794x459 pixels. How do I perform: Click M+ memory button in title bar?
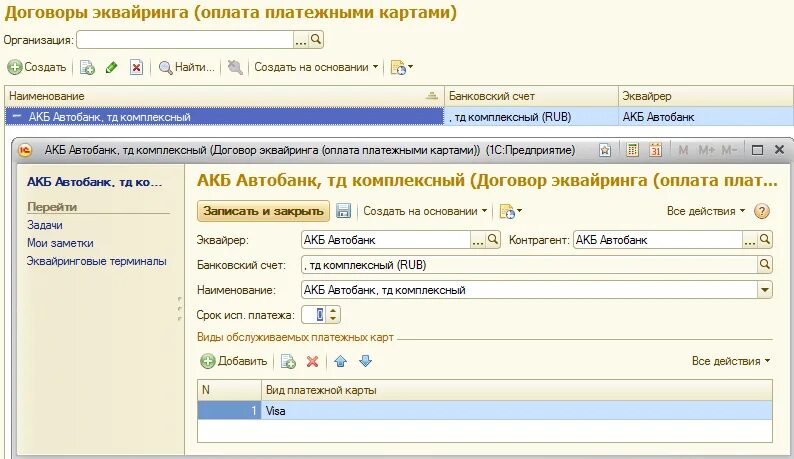point(706,150)
